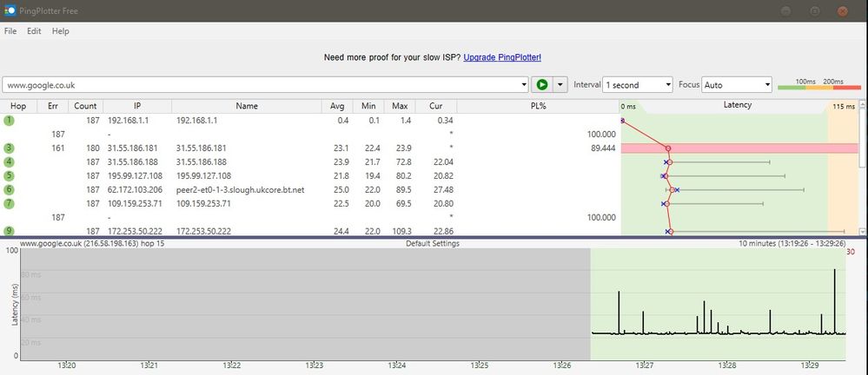Click the green start trace play button

[x=542, y=85]
